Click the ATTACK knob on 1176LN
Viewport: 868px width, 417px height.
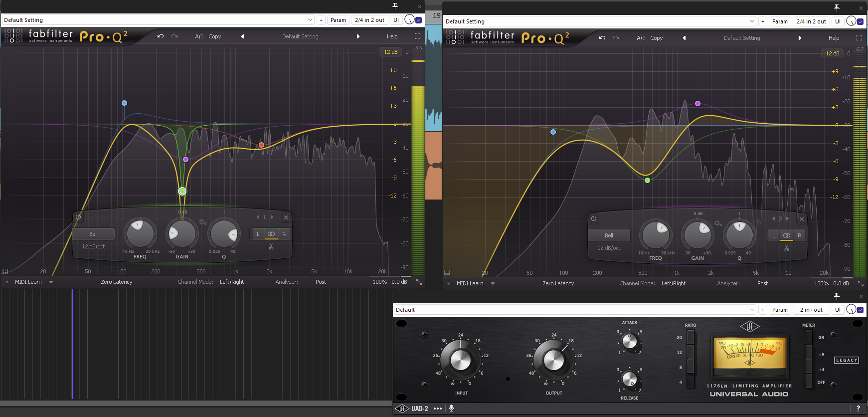point(630,341)
